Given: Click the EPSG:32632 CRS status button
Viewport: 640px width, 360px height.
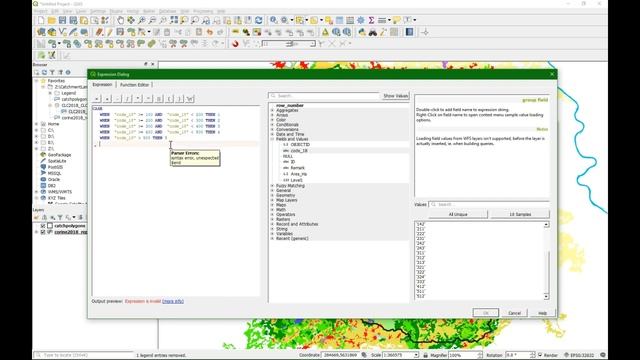Looking at the screenshot, I should [x=580, y=355].
